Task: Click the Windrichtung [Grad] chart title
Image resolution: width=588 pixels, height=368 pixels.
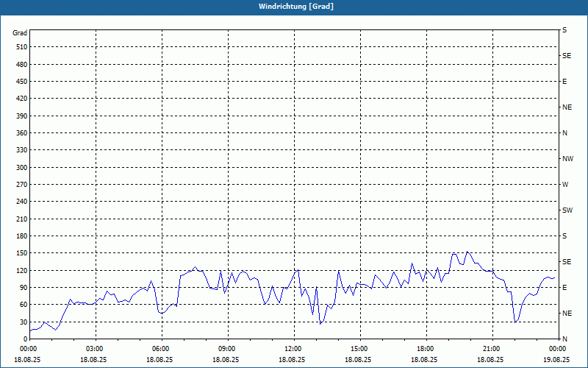Action: 294,7
